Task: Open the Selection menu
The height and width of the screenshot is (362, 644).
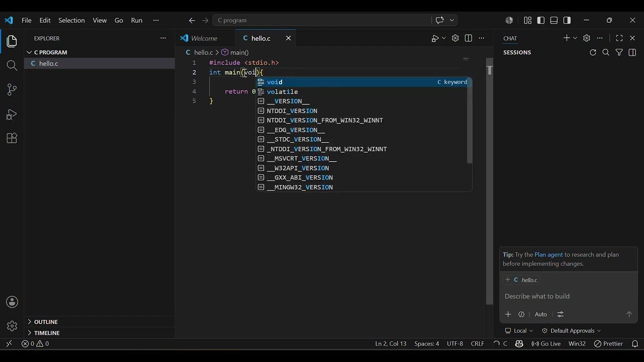Action: tap(71, 20)
